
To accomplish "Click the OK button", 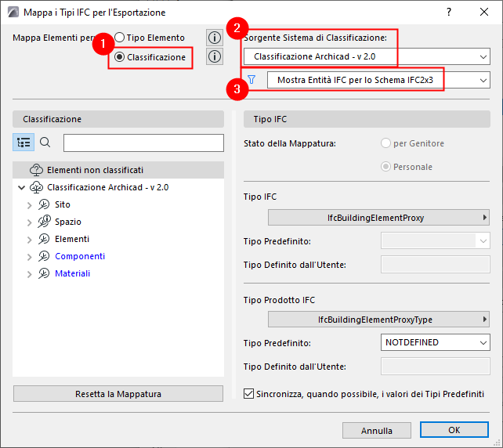I will [454, 430].
